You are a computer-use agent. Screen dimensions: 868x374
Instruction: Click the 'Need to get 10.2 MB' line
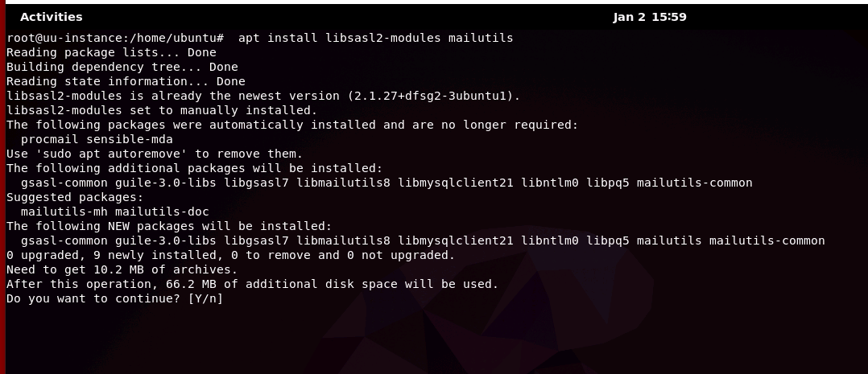click(x=122, y=269)
